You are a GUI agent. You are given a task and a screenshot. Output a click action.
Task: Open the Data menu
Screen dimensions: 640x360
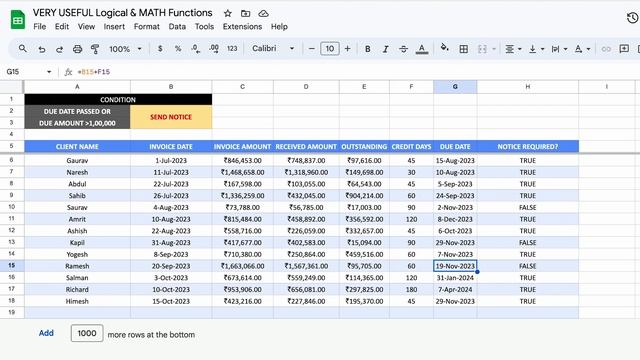[177, 27]
